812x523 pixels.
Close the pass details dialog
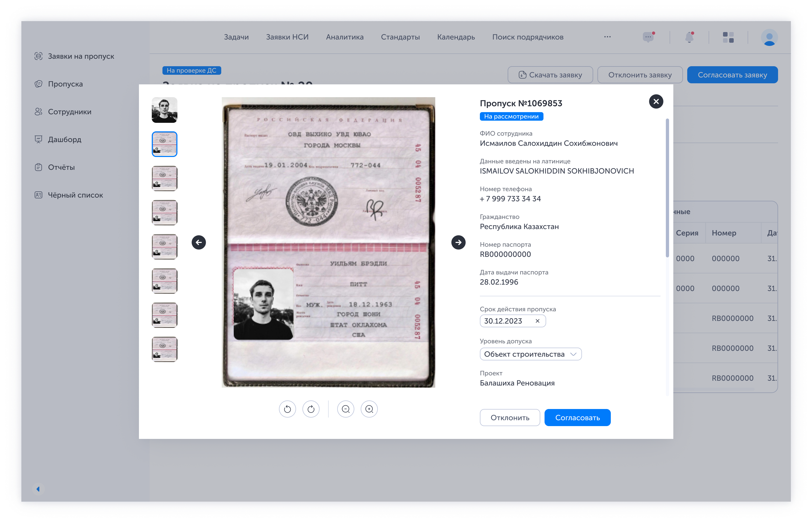click(656, 101)
